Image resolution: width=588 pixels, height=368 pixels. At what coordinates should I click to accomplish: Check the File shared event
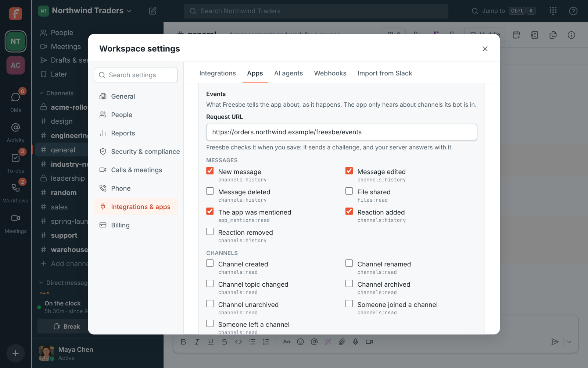349,191
